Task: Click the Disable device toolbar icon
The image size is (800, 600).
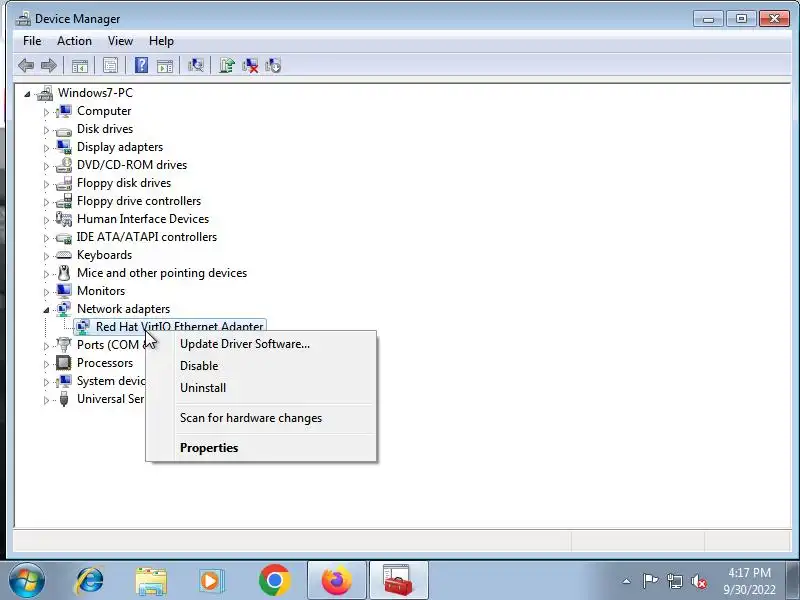Action: 273,65
